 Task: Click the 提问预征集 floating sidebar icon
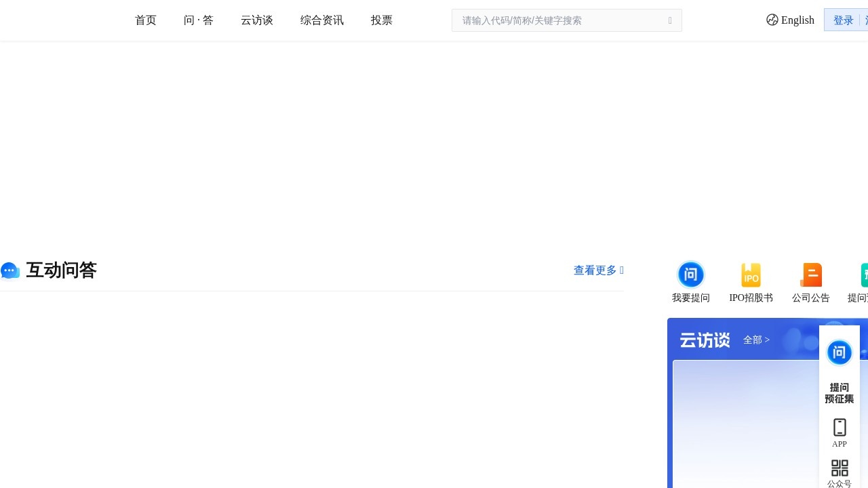[839, 352]
